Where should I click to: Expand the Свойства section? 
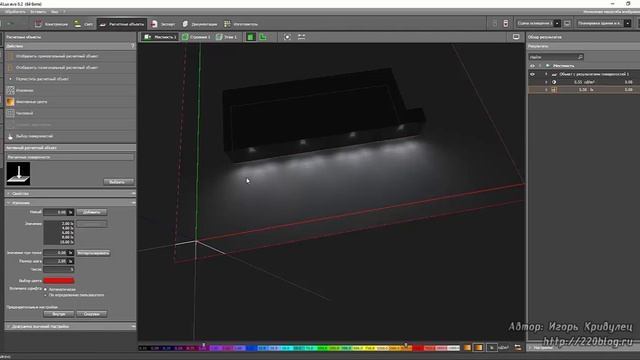click(70, 193)
